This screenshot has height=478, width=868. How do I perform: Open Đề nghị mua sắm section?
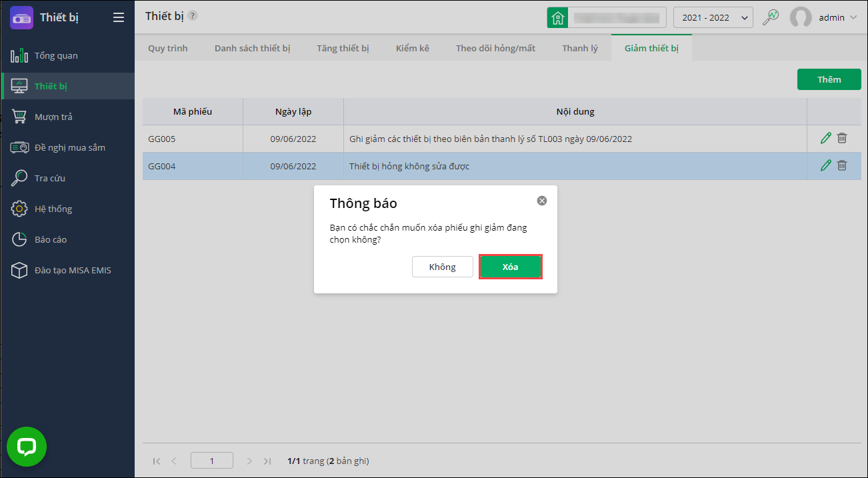[67, 147]
